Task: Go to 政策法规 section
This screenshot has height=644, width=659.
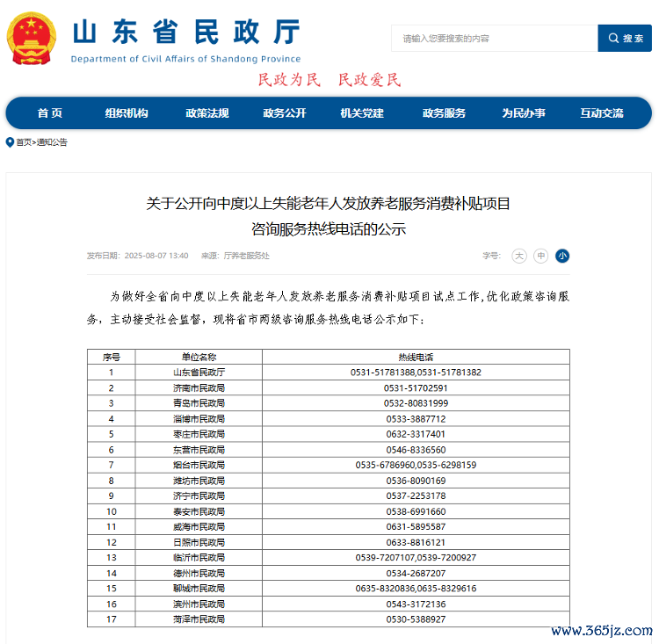Action: 206,113
